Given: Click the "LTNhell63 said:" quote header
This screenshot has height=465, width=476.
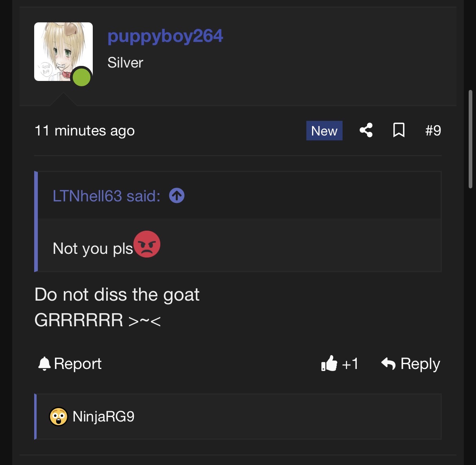Looking at the screenshot, I should tap(106, 196).
